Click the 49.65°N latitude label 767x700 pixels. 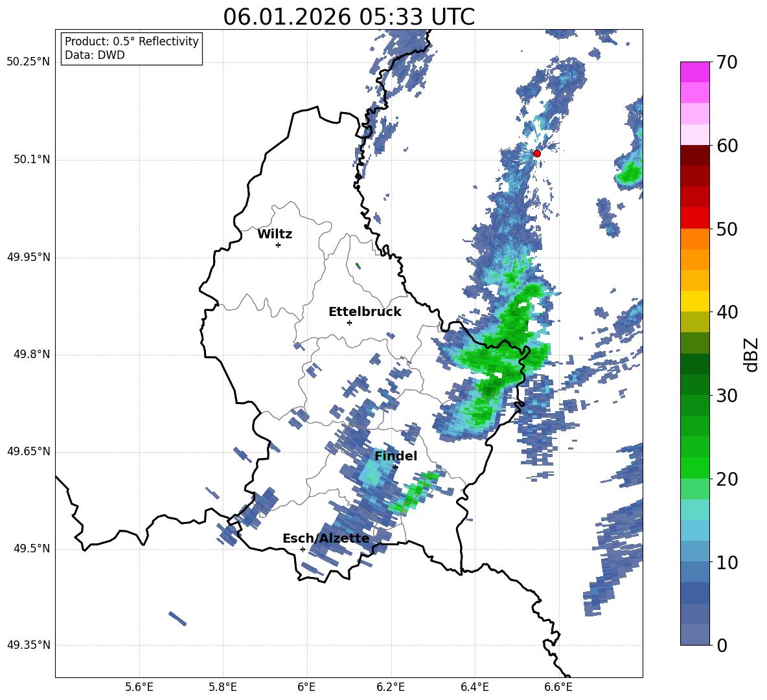click(29, 451)
